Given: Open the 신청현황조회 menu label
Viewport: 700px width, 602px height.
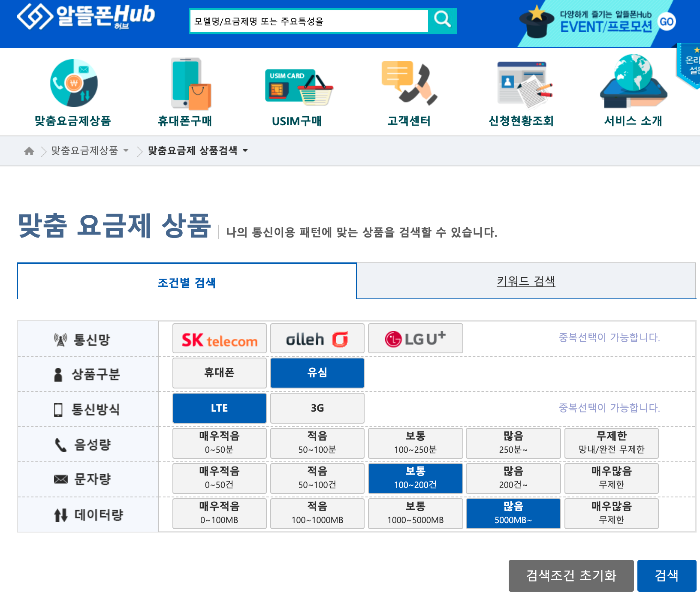Looking at the screenshot, I should (521, 121).
